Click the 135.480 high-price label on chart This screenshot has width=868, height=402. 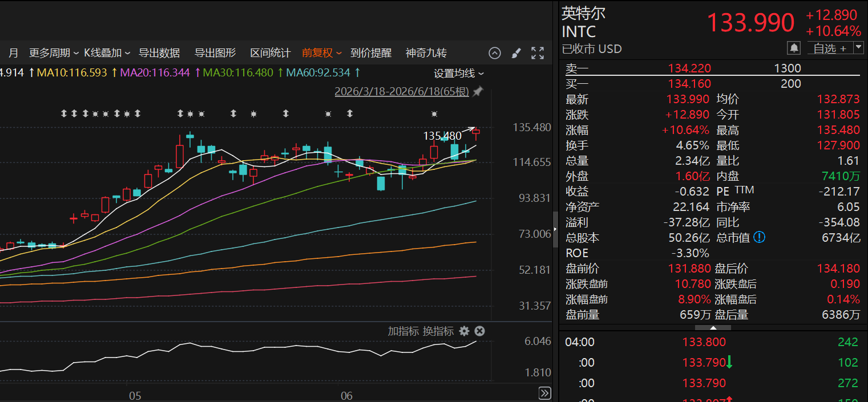pos(442,136)
